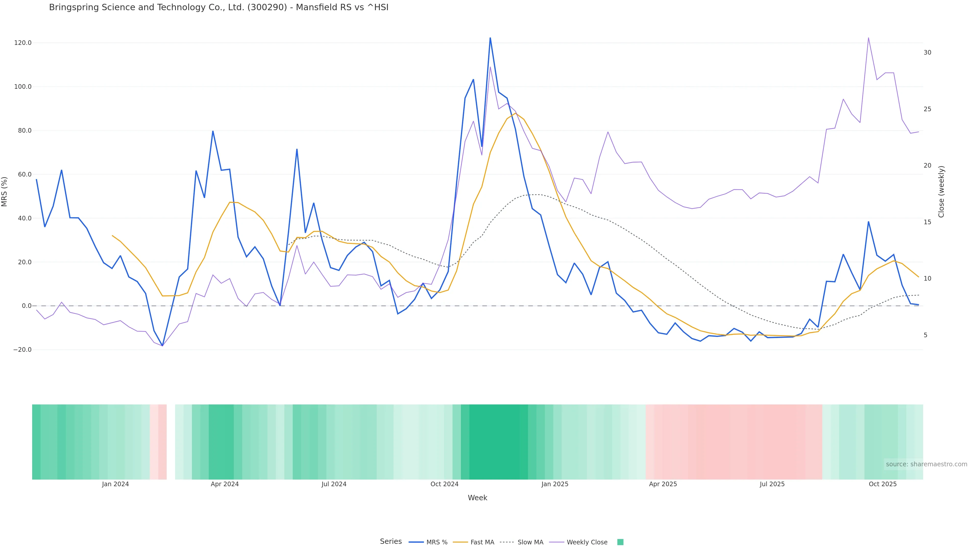
Task: Click the blue MRS % legend line
Action: (x=416, y=542)
